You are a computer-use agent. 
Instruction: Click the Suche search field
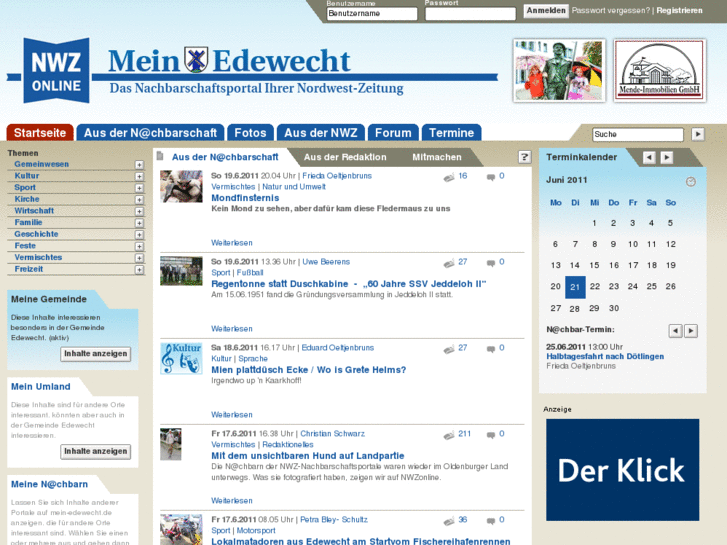tap(638, 134)
